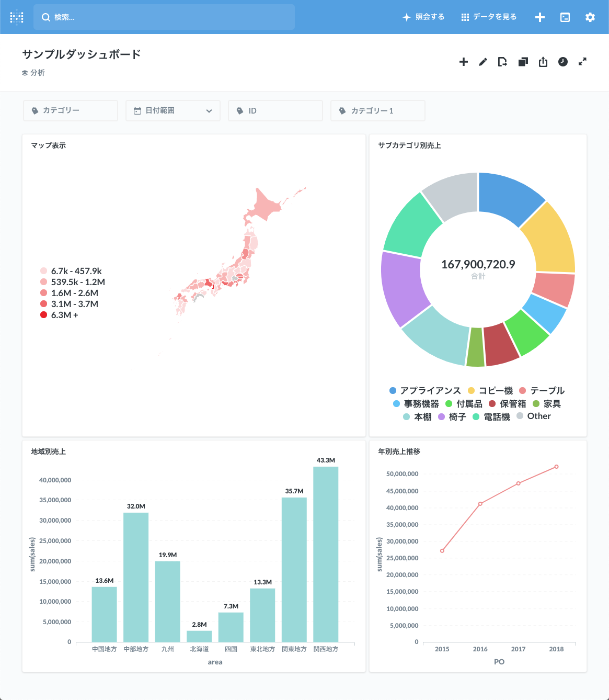This screenshot has height=700, width=609.
Task: Expand the 日付範囲 date range dropdown
Action: pyautogui.click(x=209, y=110)
